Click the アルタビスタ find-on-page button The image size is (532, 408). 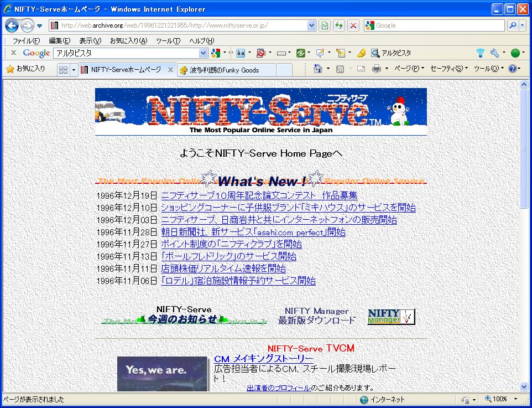391,53
